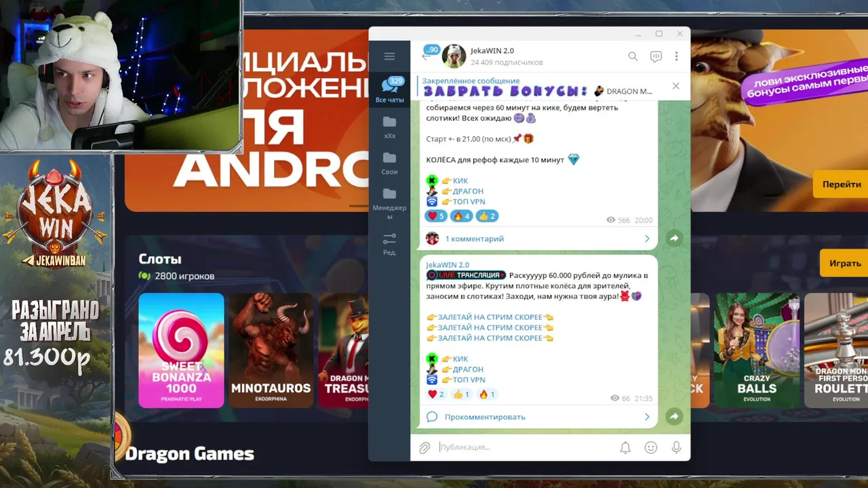Open Прокомментировать for live stream post
The image size is (868, 488).
pos(538,417)
